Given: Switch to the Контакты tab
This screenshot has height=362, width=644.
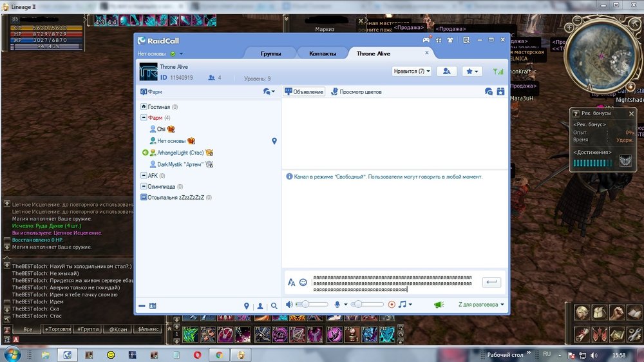Looking at the screenshot, I should (321, 53).
